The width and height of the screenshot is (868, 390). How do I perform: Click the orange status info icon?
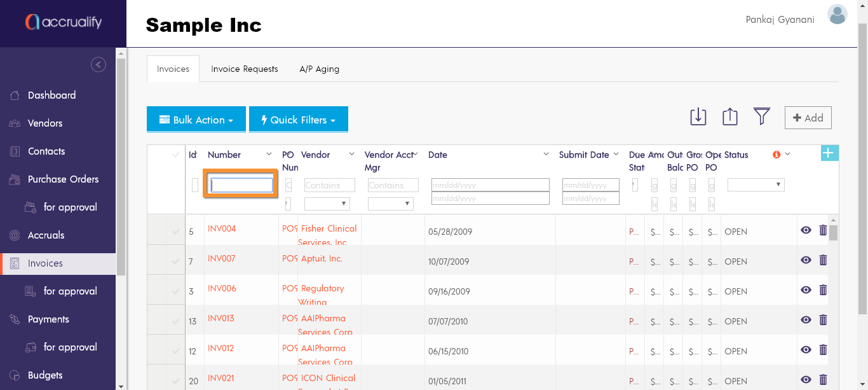pos(776,155)
